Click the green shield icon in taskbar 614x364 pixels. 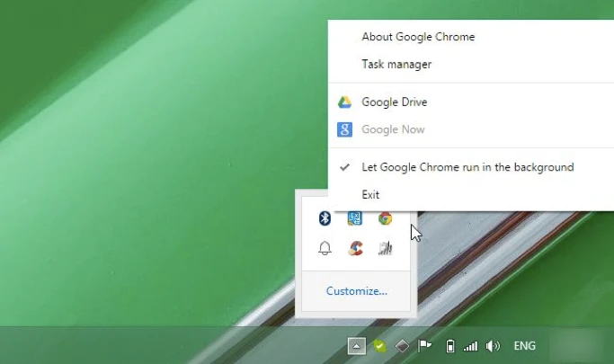tap(380, 346)
